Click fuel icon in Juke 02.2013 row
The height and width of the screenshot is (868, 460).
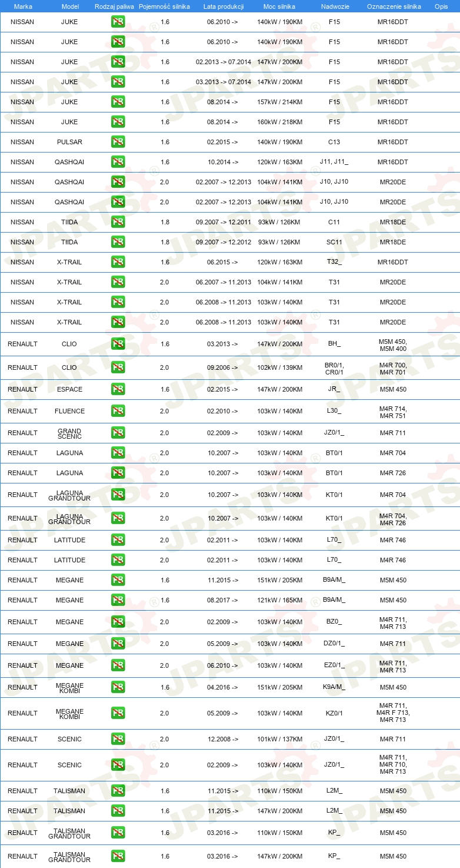click(x=118, y=62)
